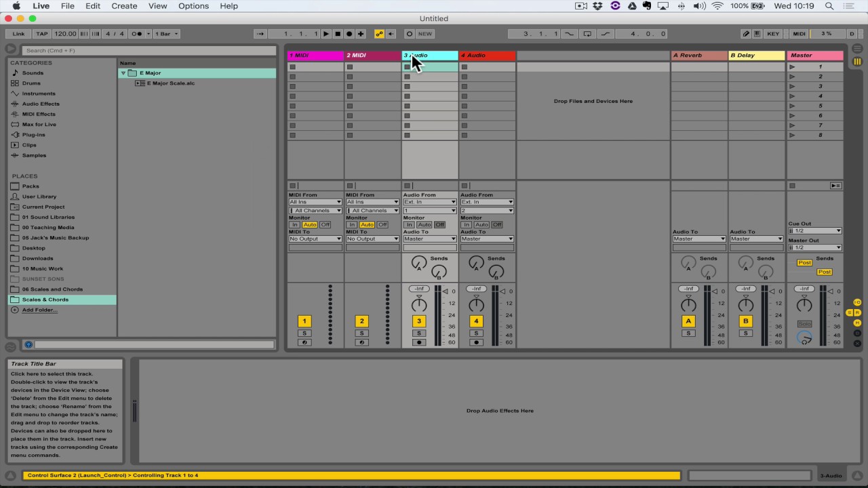Viewport: 868px width, 488px height.
Task: Open the Help menu
Action: click(229, 6)
